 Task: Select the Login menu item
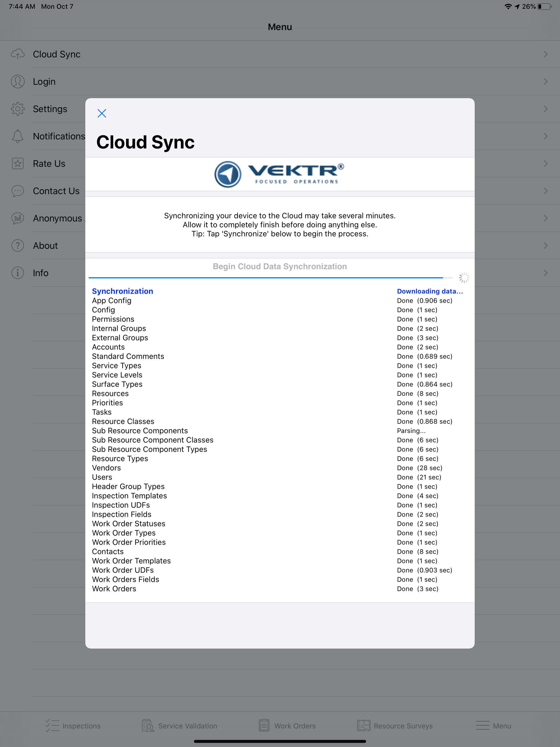pos(280,81)
